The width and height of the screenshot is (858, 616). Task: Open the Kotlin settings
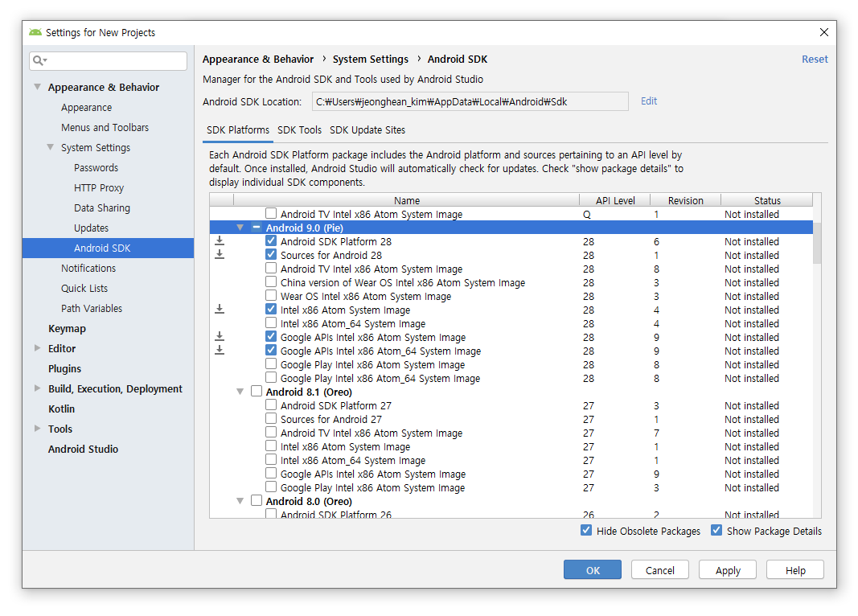61,409
